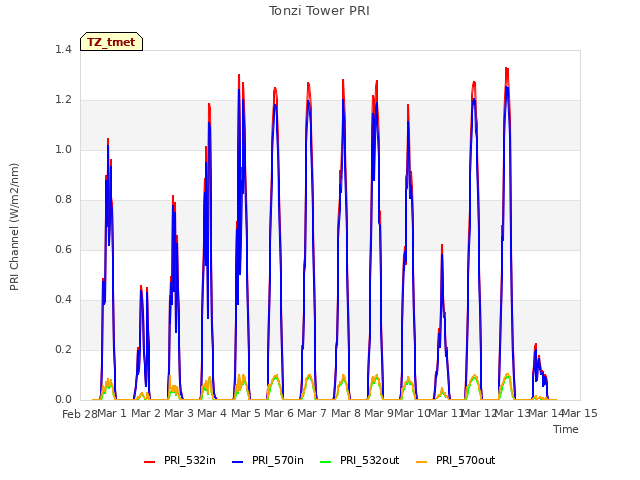Click the TZ_tmet label box
640x480 pixels.
pyautogui.click(x=111, y=42)
